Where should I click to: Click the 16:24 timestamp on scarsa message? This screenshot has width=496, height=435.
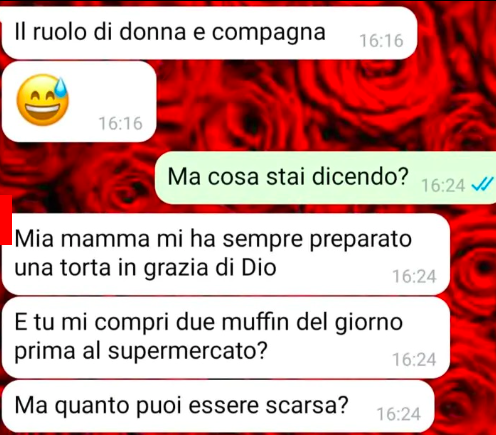click(399, 414)
